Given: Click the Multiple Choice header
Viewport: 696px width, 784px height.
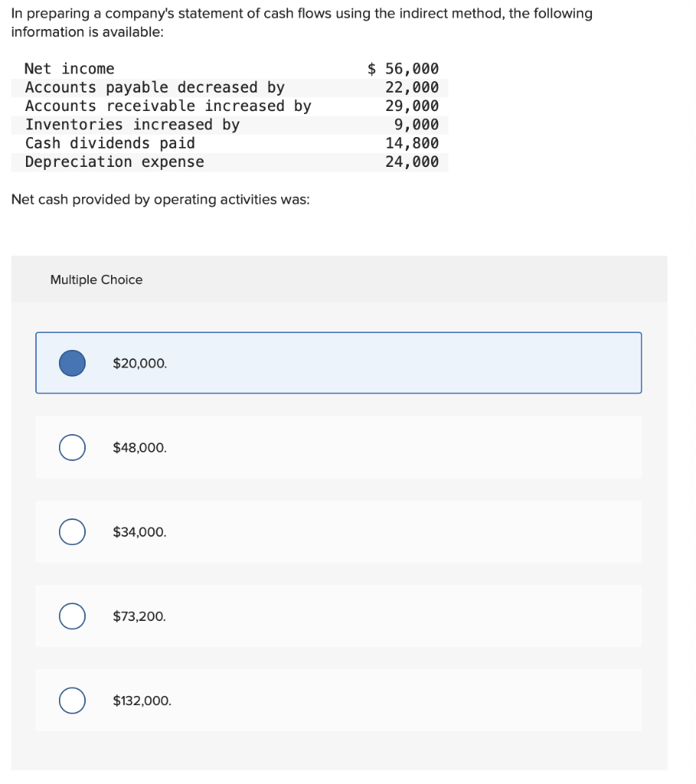Looking at the screenshot, I should pos(96,279).
